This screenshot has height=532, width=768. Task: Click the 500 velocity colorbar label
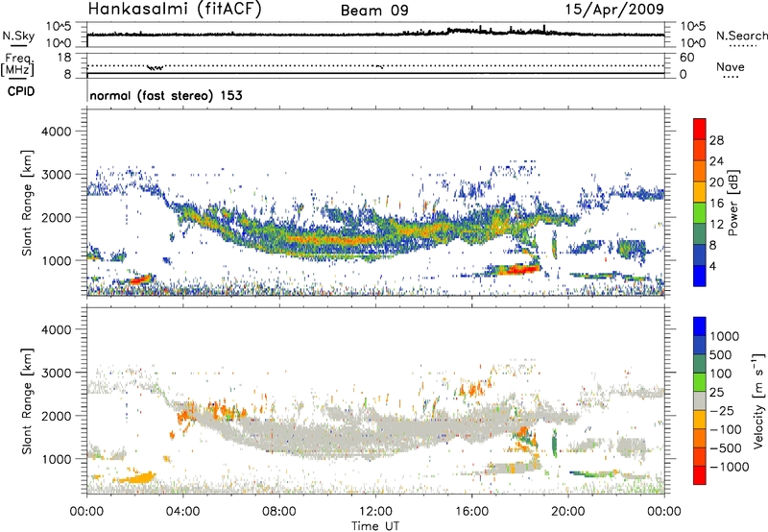[721, 354]
